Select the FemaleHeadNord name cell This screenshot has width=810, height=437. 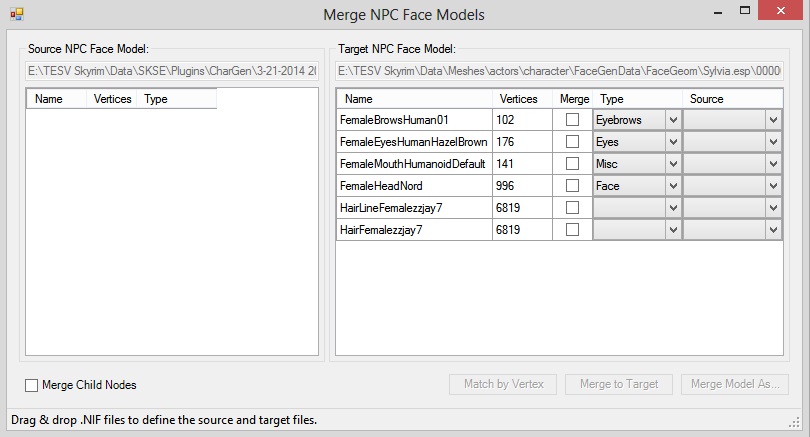414,185
